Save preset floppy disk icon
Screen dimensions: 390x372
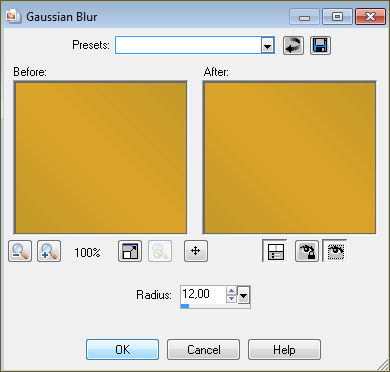pyautogui.click(x=320, y=45)
